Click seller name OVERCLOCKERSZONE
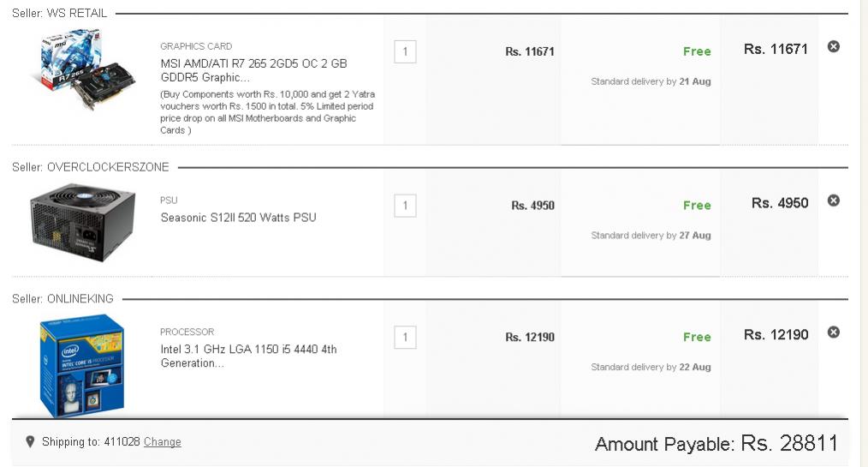This screenshot has height=467, width=868. (108, 167)
